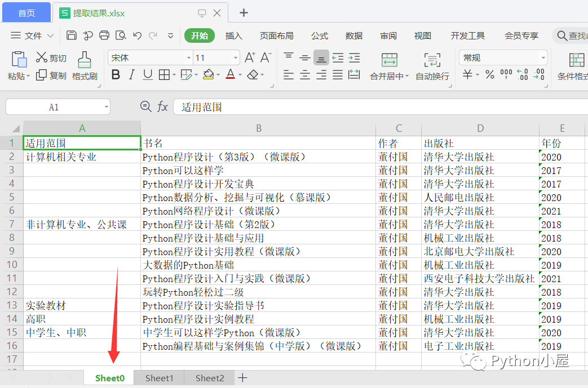Expand 粘贴 paste options arrow
The image size is (588, 388).
(28, 77)
